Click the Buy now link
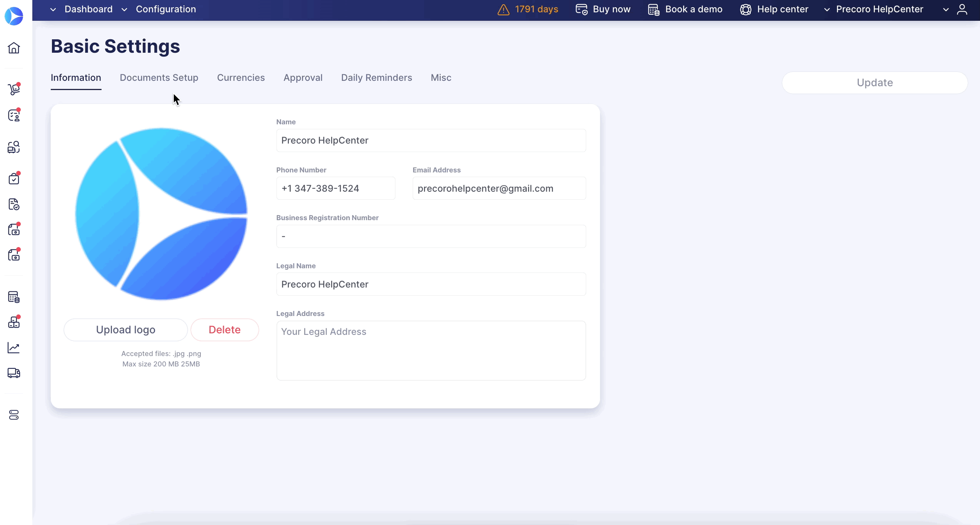The image size is (980, 525). [x=612, y=9]
